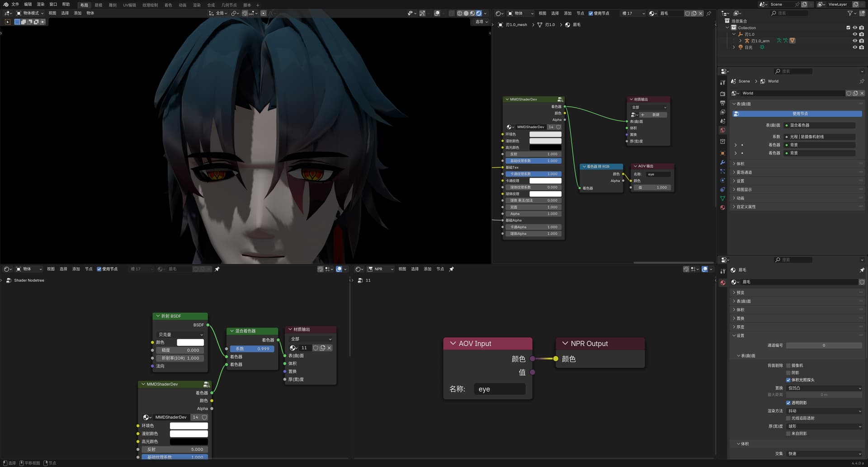Viewport: 868px width, 467px height.
Task: Hide Collection in viewport with eye icon
Action: 855,28
